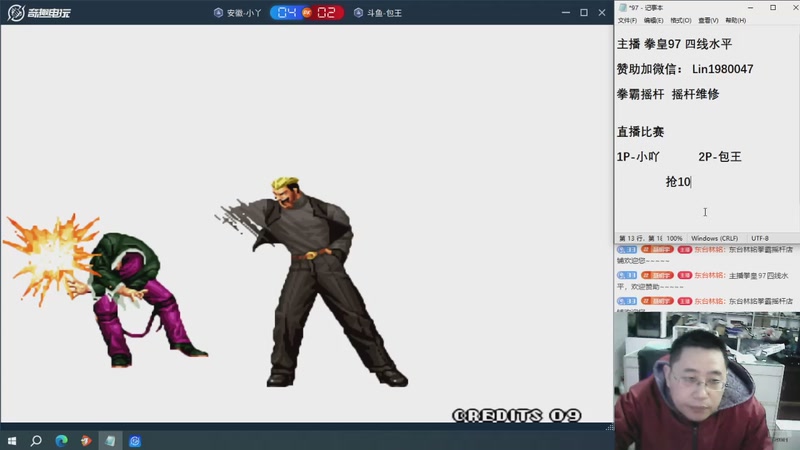
Task: Click the blue level badge on third chat message
Action: point(627,301)
